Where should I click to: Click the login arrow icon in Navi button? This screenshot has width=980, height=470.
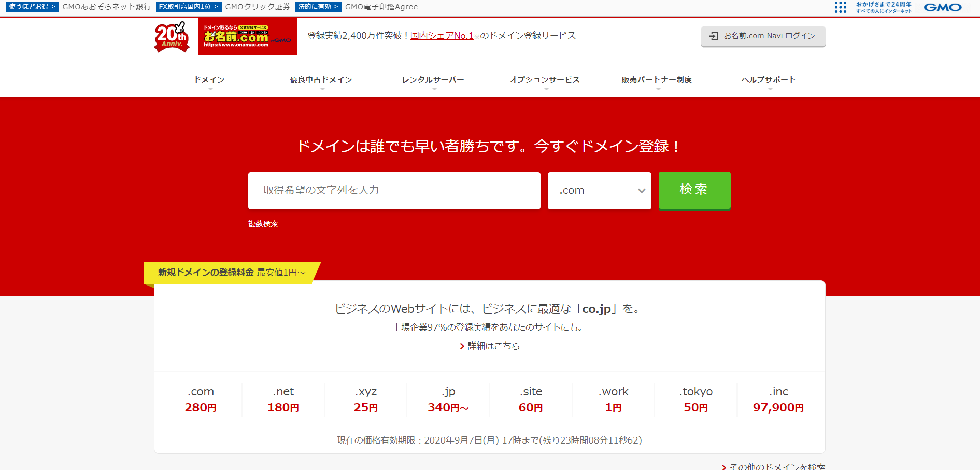[714, 36]
